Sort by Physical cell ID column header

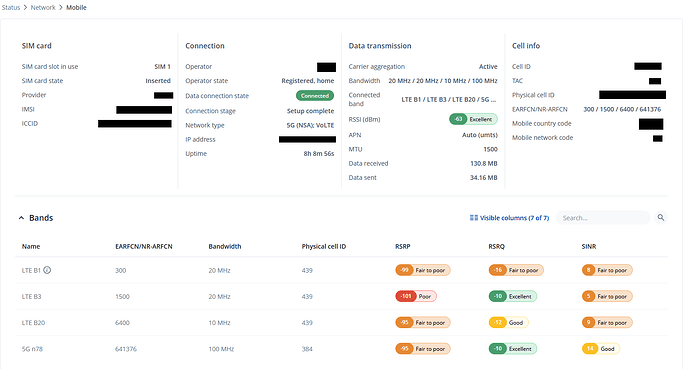(x=323, y=246)
